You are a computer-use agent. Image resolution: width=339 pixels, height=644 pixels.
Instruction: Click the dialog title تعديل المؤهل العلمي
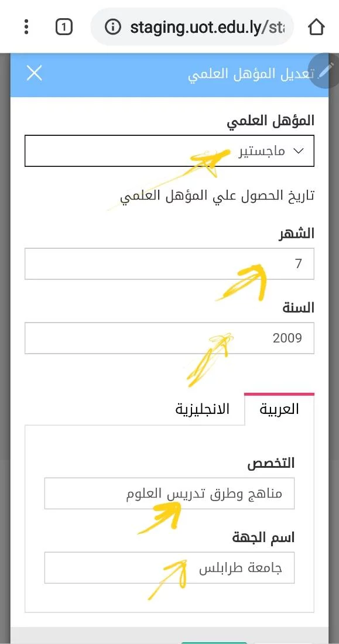click(251, 74)
